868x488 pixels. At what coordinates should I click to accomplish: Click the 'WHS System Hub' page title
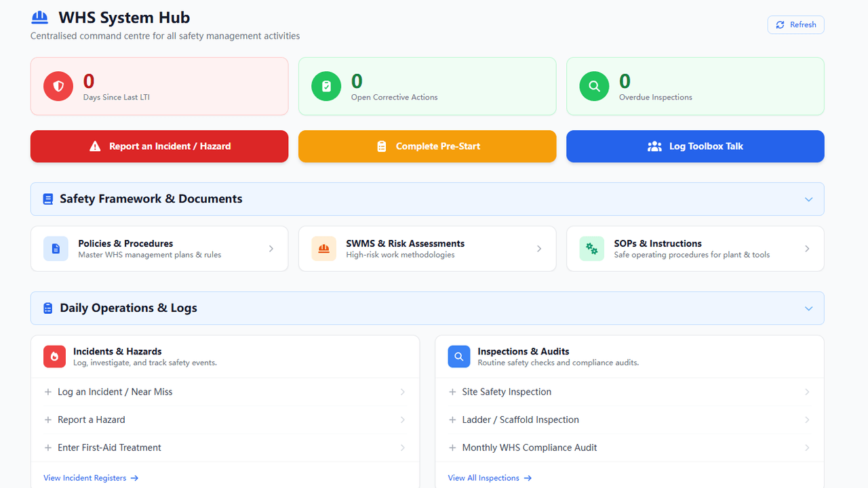coord(125,18)
